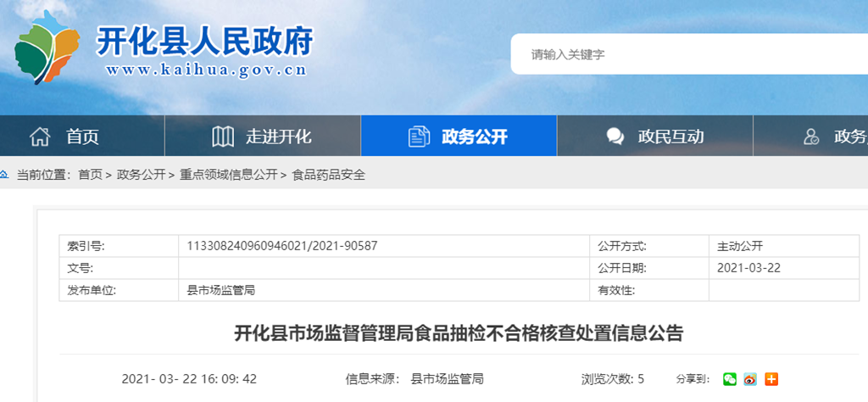Select the 政务公开 navigation tab

[x=474, y=137]
